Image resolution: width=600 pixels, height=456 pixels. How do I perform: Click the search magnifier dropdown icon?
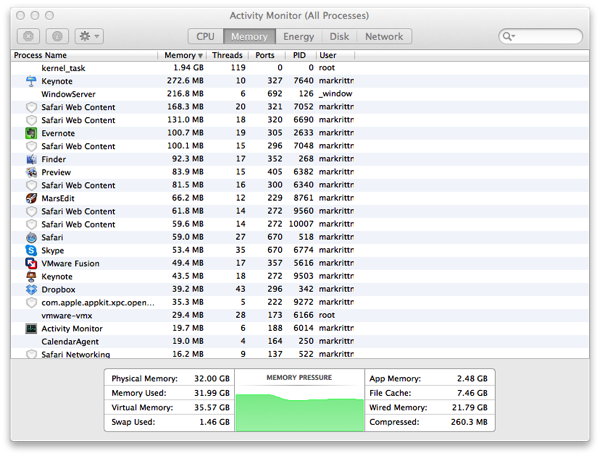509,36
